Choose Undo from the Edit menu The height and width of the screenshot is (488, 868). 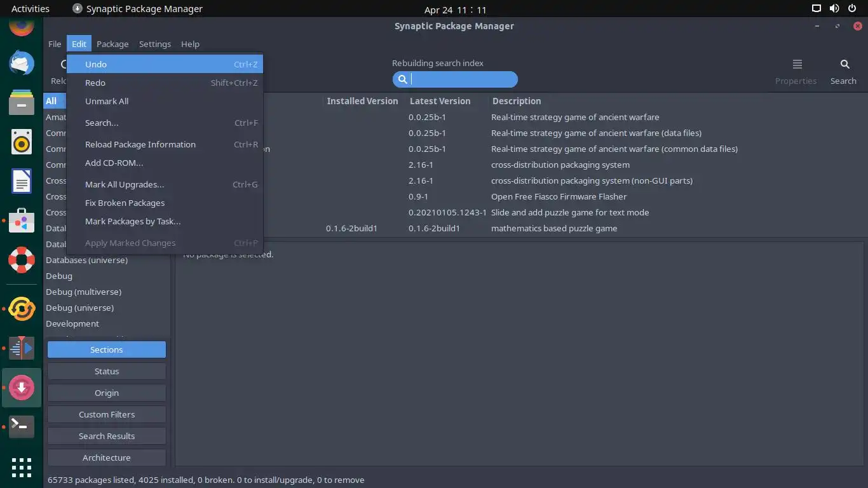165,64
